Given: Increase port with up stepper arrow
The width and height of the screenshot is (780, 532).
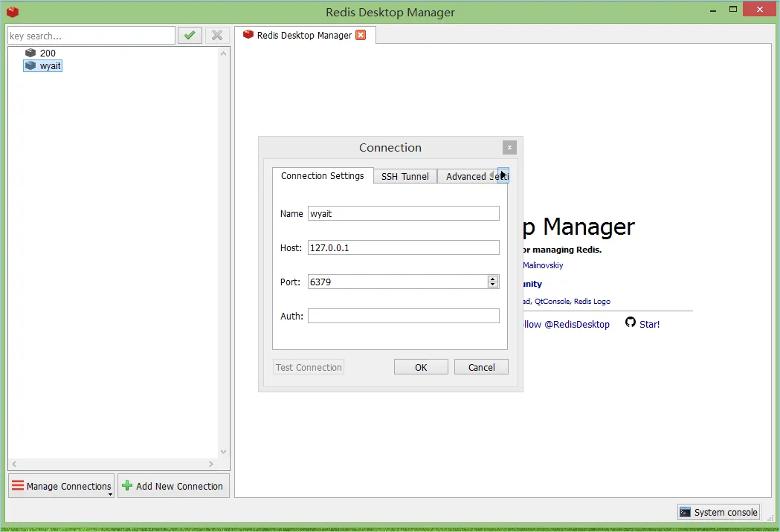Looking at the screenshot, I should (493, 279).
